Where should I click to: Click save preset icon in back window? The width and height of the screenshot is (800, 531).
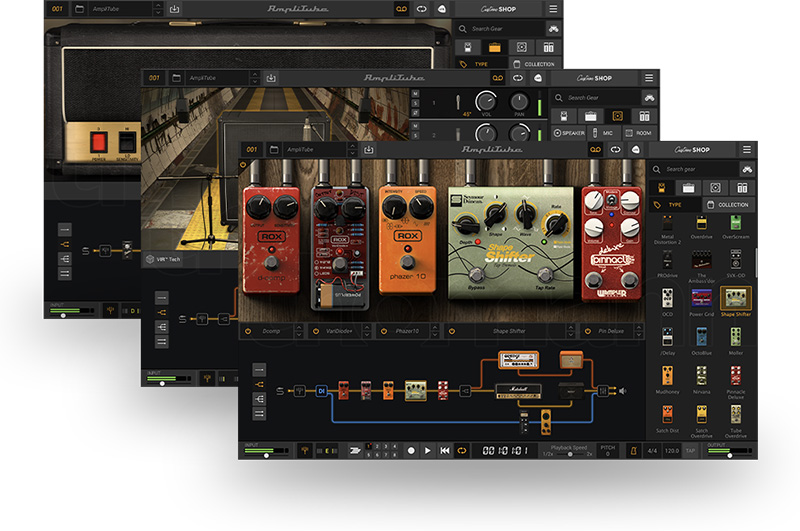tap(174, 9)
